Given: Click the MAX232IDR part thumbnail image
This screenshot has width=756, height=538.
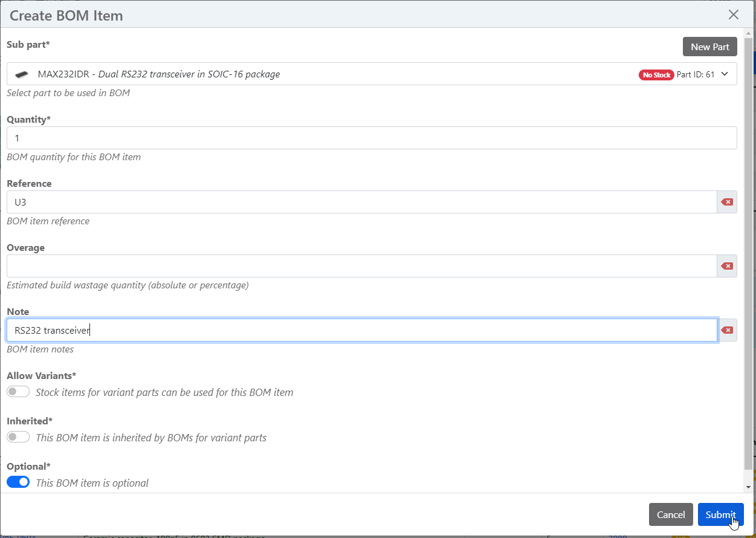Looking at the screenshot, I should [x=22, y=74].
